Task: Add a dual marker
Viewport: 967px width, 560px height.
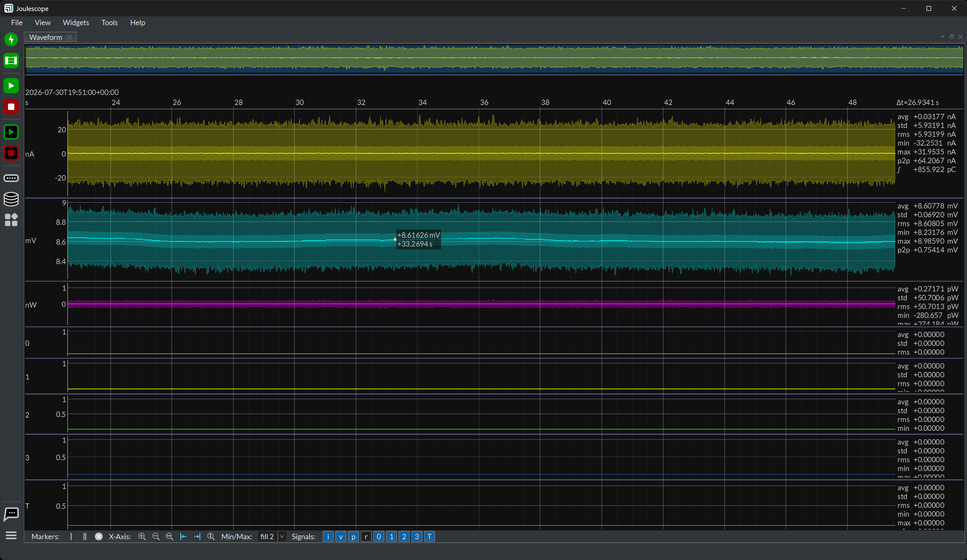Action: click(85, 537)
